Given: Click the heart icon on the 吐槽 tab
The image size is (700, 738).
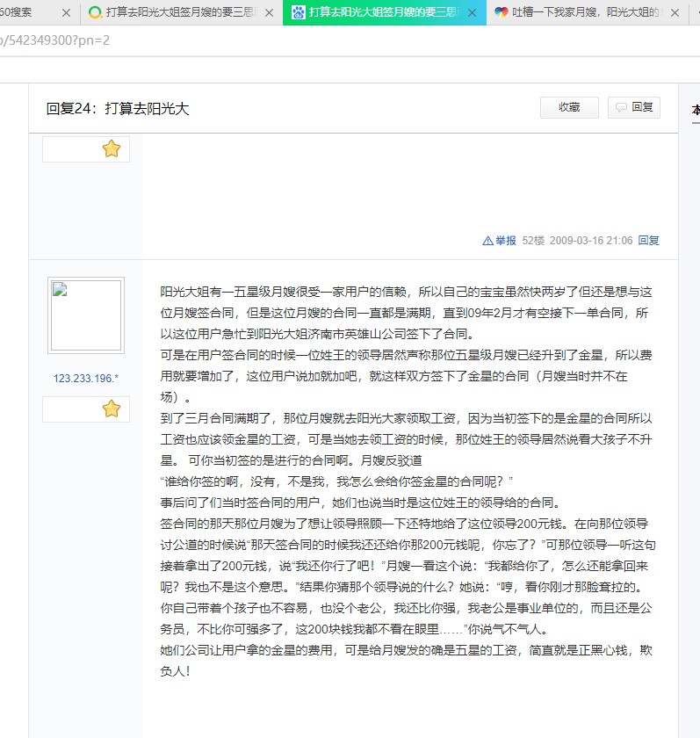Looking at the screenshot, I should pos(502,13).
